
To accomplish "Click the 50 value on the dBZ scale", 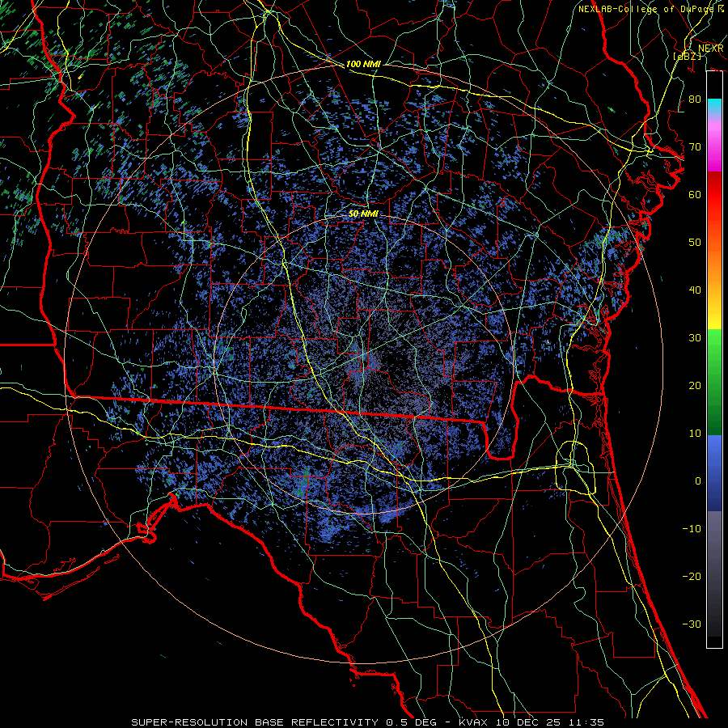I will point(695,243).
